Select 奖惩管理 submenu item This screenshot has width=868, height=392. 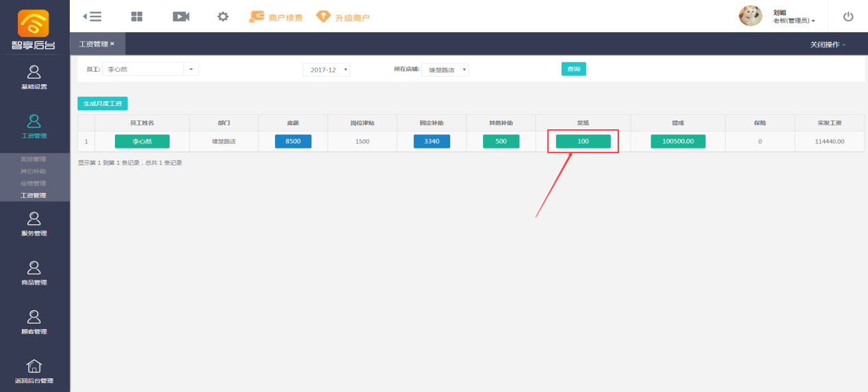(x=34, y=159)
